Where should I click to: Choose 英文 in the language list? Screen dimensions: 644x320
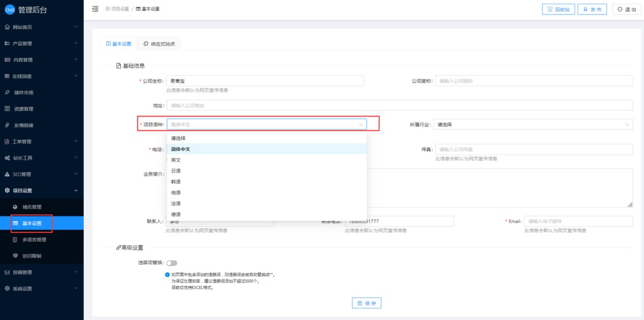click(x=267, y=160)
